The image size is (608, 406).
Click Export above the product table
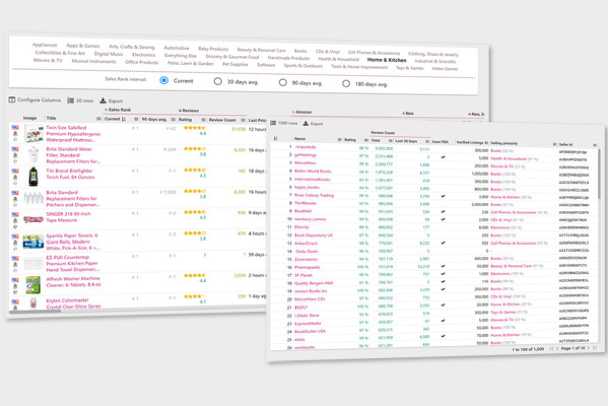[111, 101]
